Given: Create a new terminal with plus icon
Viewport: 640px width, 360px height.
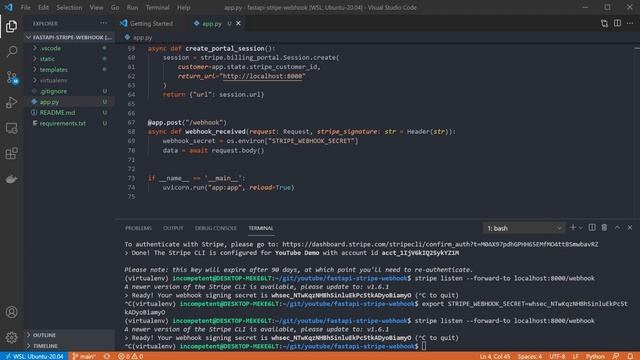Looking at the screenshot, I should pyautogui.click(x=573, y=228).
